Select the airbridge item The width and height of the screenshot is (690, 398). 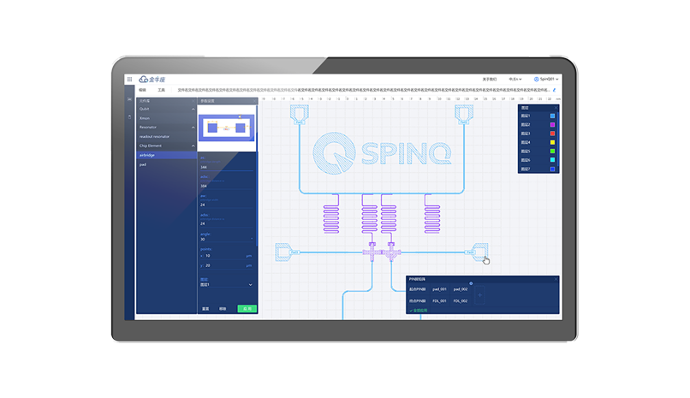[166, 155]
